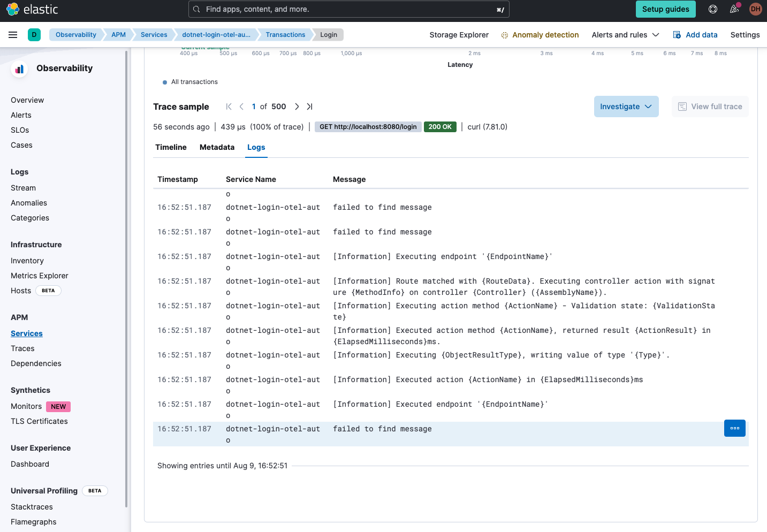Open the Anomaly detection link

click(x=545, y=35)
